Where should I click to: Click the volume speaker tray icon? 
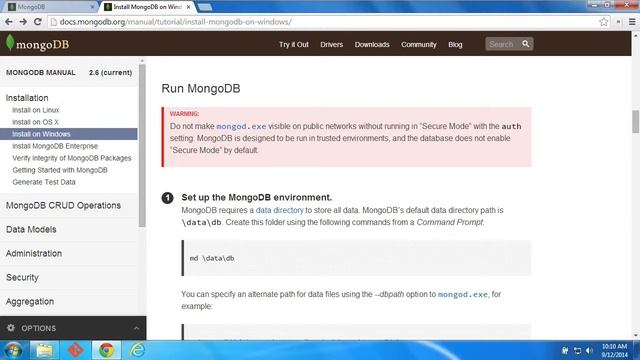pos(589,351)
